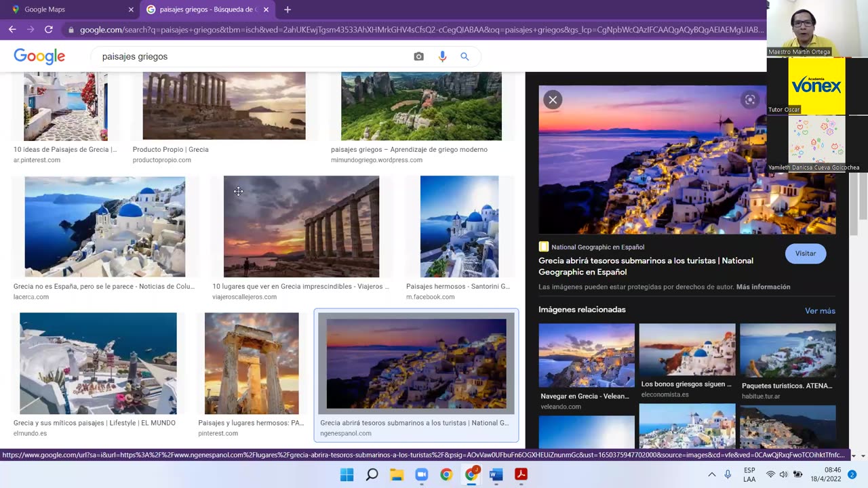868x488 pixels.
Task: Open File Explorer from the taskbar
Action: [x=397, y=474]
